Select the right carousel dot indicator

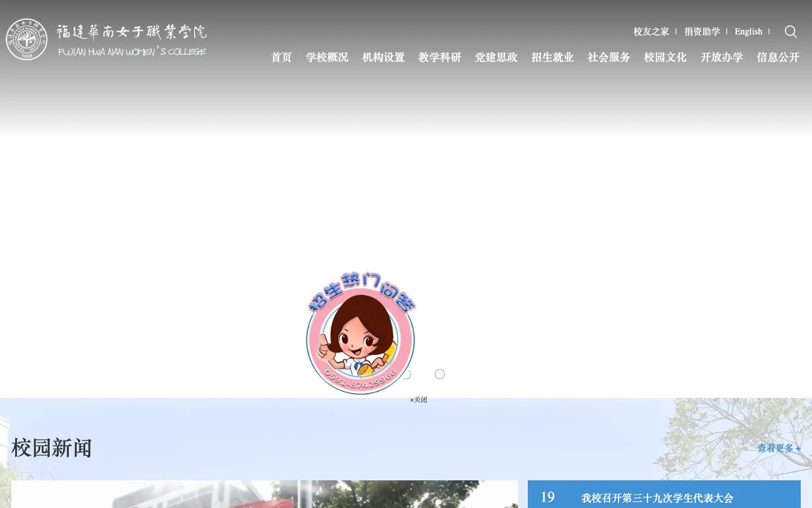(x=440, y=374)
